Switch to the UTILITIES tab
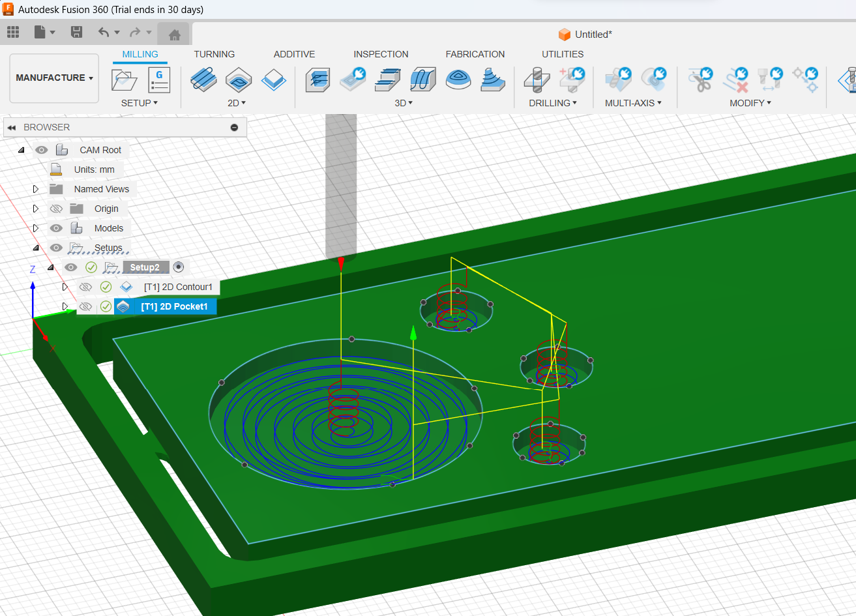The height and width of the screenshot is (616, 856). (563, 54)
